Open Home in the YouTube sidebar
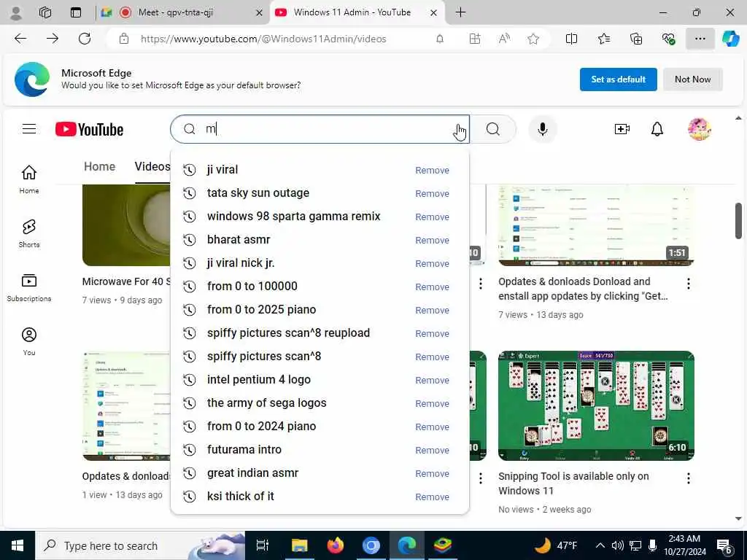747x560 pixels. 29,179
